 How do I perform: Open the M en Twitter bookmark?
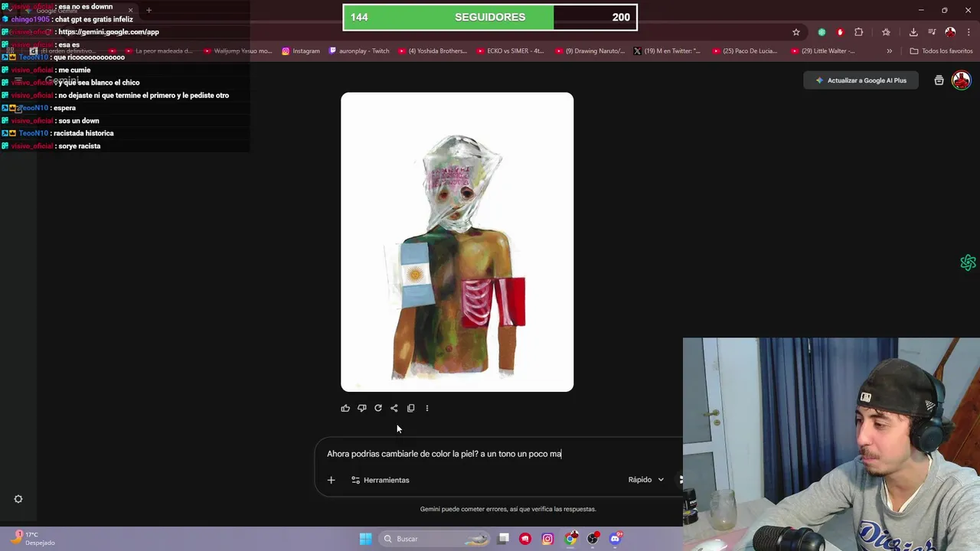point(668,51)
